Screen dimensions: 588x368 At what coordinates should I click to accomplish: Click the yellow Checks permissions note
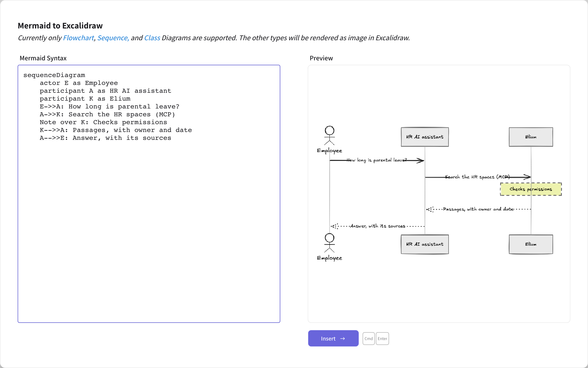531,189
